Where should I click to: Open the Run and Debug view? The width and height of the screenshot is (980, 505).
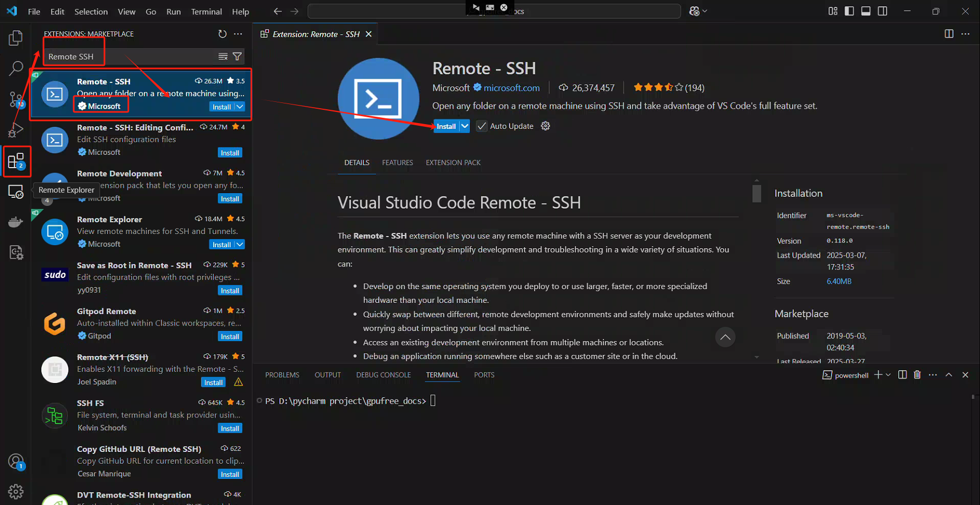coord(16,129)
